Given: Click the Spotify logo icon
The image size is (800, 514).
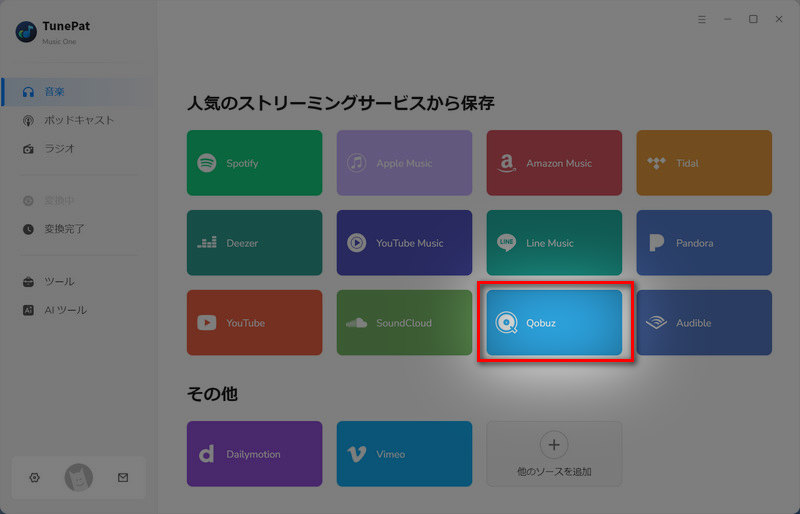Looking at the screenshot, I should [207, 163].
